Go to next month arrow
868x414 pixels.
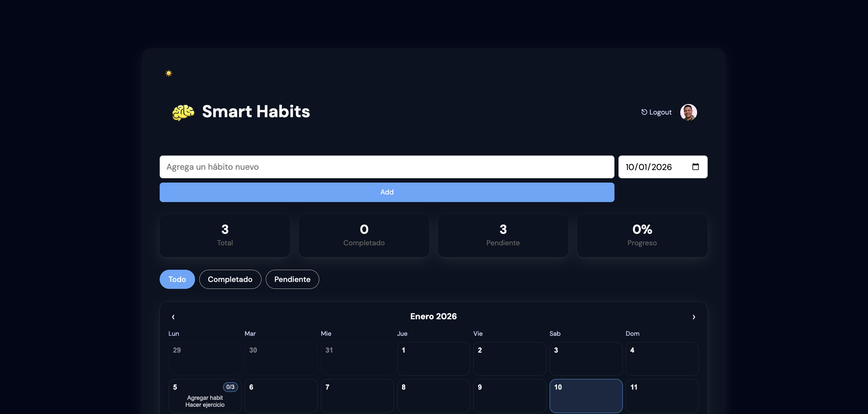point(694,317)
